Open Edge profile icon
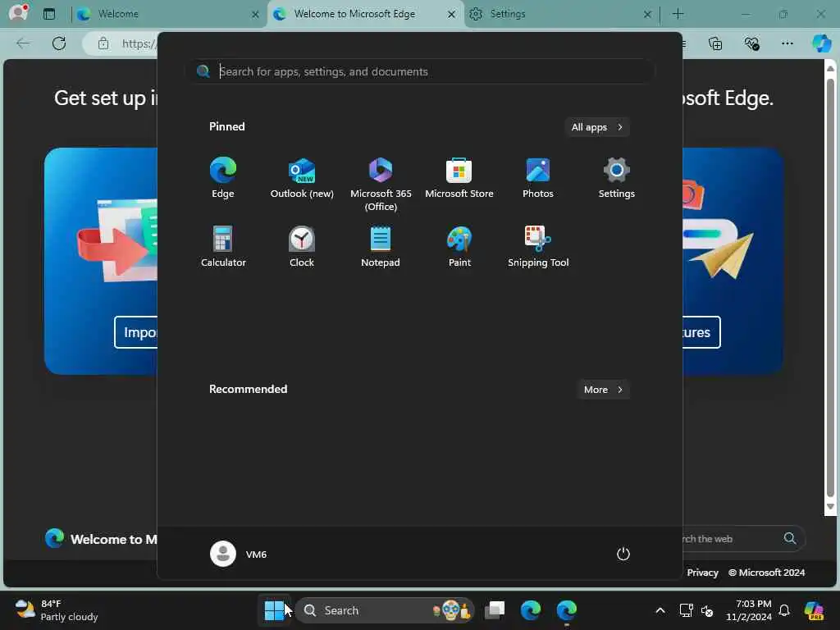 (x=18, y=13)
